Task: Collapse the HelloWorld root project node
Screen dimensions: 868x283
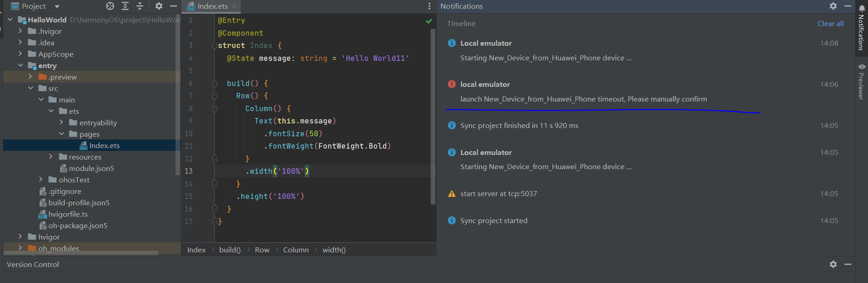Action: point(10,20)
